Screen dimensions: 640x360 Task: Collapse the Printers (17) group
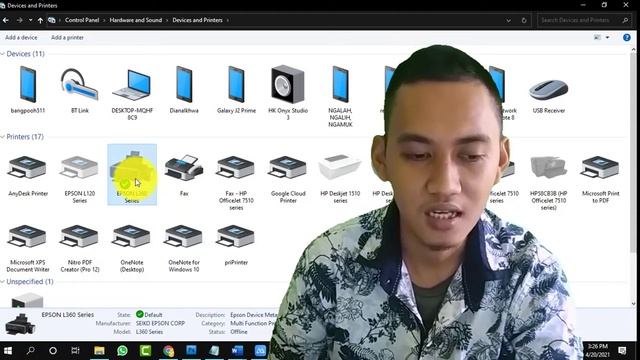tap(3, 137)
